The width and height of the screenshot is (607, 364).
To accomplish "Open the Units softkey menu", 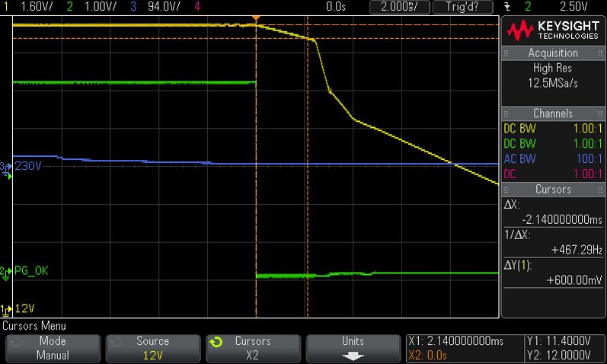I will click(353, 349).
